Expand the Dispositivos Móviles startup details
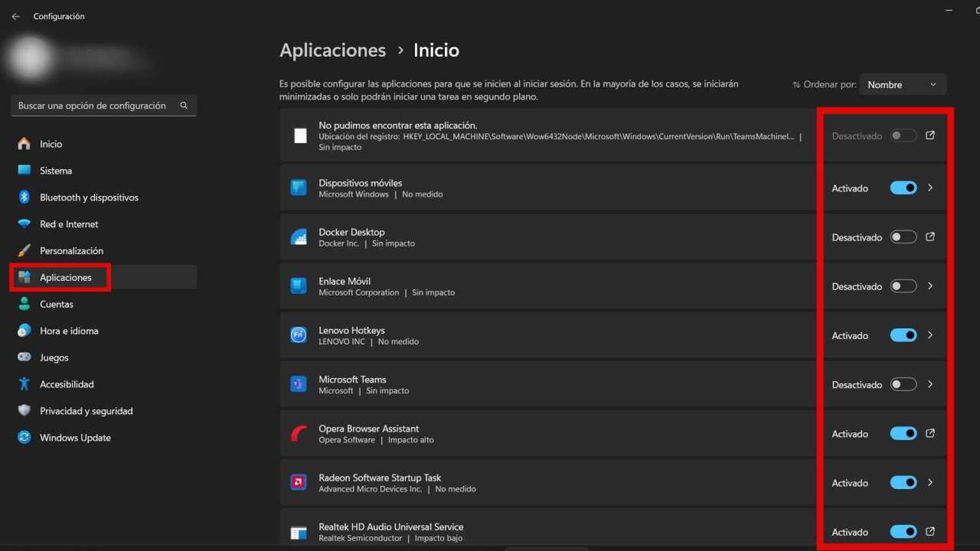This screenshot has height=551, width=980. tap(932, 188)
